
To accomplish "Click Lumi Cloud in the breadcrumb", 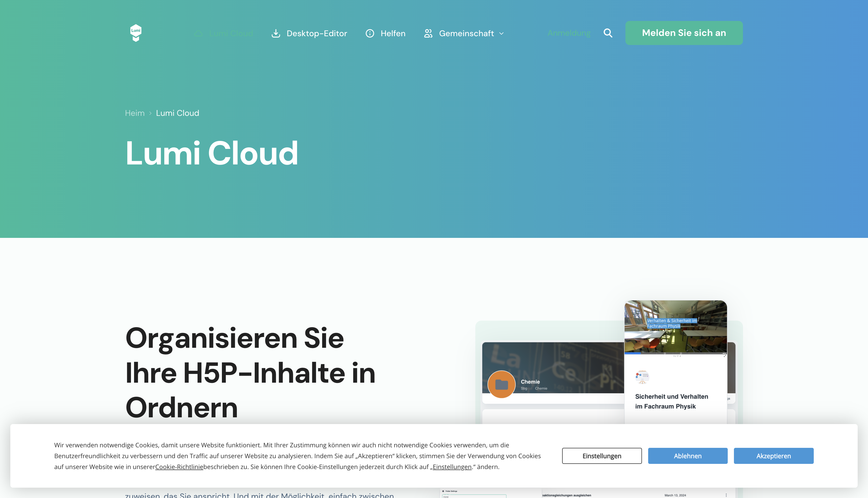I will [x=177, y=113].
